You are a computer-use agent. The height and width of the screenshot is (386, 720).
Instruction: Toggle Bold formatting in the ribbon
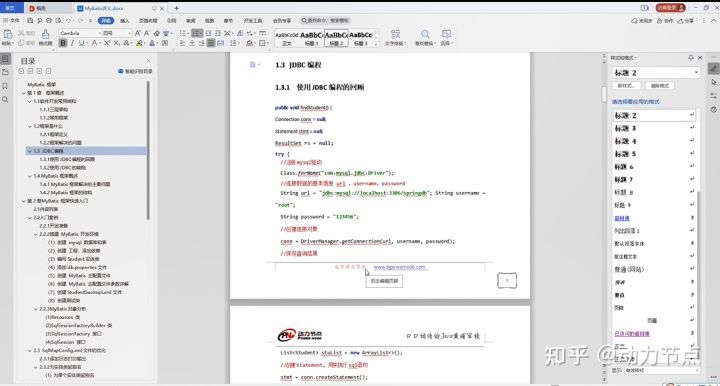point(63,43)
